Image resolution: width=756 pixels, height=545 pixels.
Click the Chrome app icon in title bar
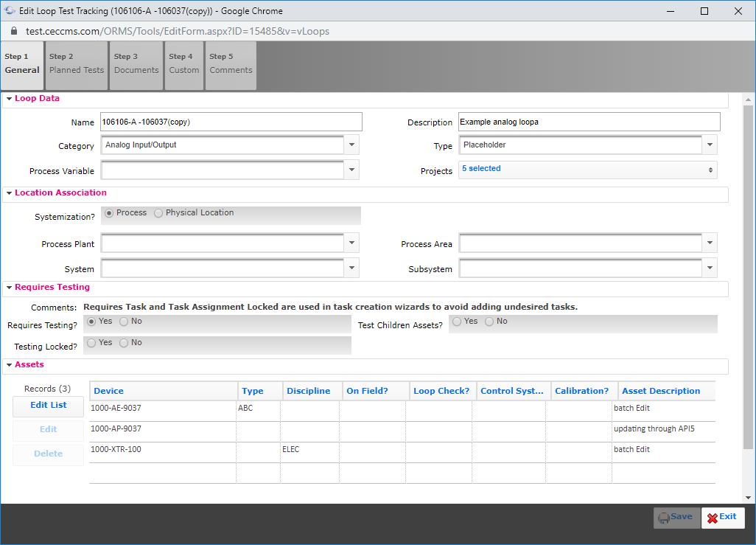(x=10, y=10)
